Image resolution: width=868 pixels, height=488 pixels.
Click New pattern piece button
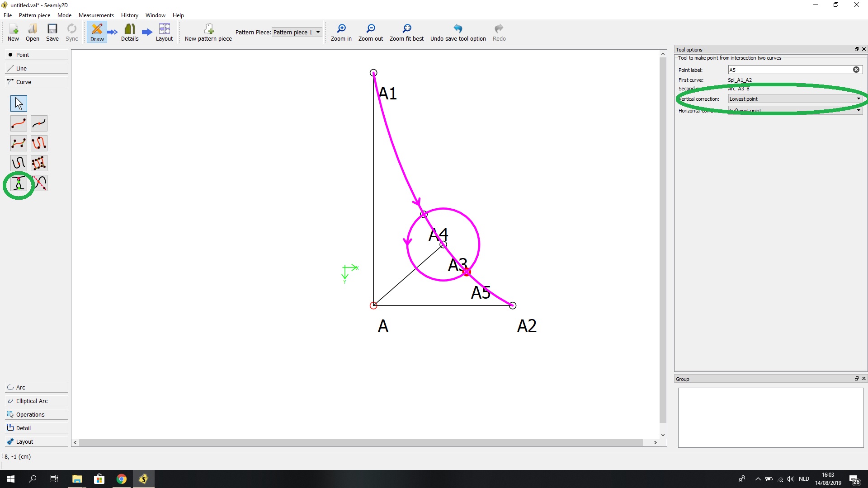tap(208, 32)
